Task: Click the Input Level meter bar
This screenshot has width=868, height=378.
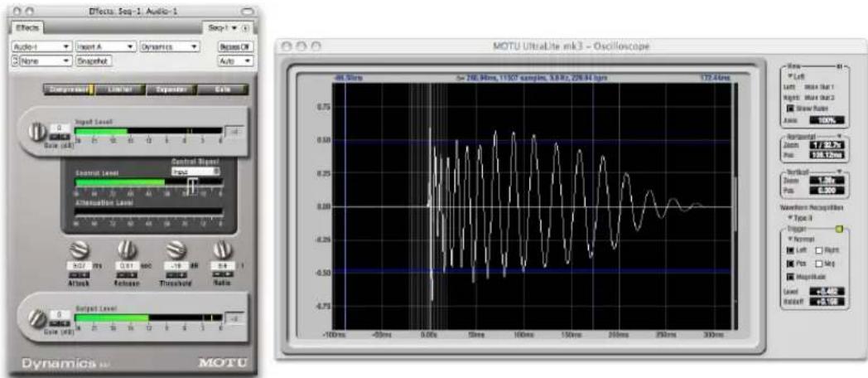Action: point(148,131)
